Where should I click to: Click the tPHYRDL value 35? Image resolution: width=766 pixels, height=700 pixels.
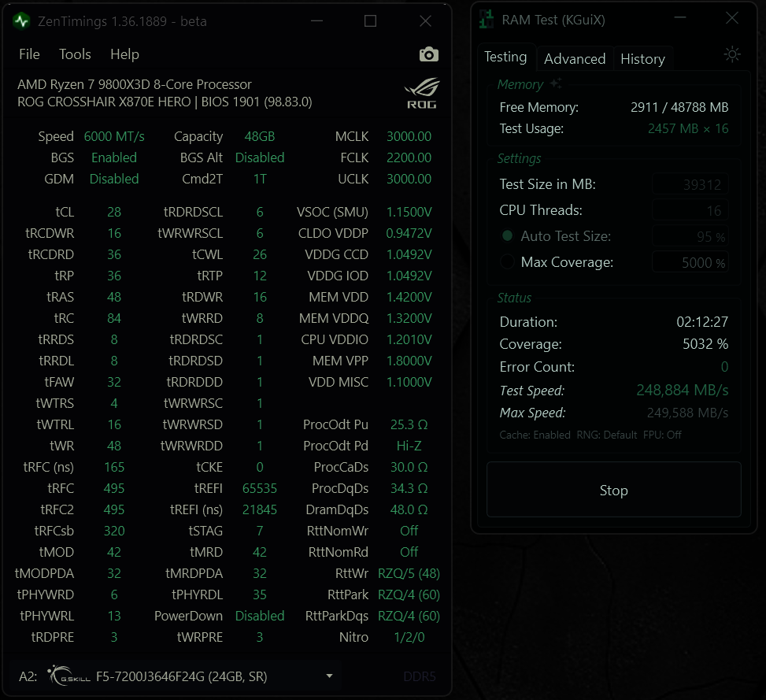260,594
